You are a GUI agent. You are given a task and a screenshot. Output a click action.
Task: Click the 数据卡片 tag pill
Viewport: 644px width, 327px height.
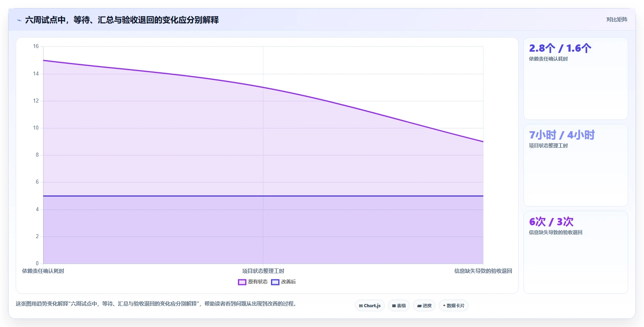point(454,306)
